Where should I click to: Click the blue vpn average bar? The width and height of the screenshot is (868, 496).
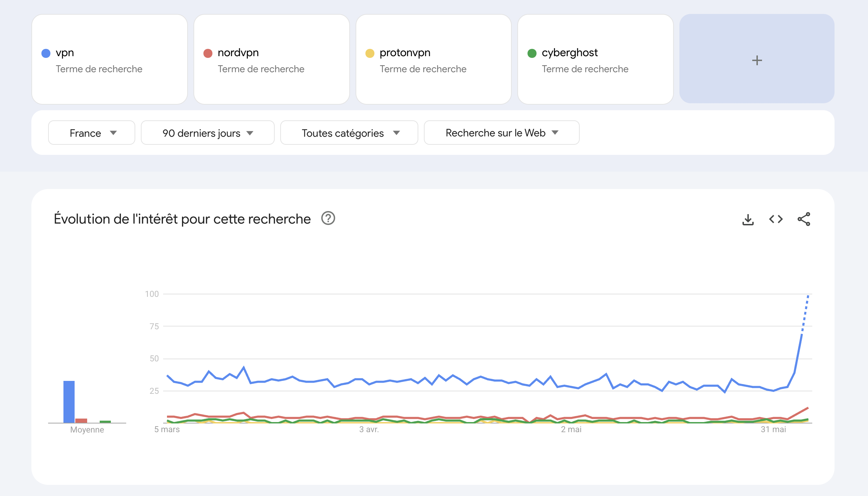(69, 402)
